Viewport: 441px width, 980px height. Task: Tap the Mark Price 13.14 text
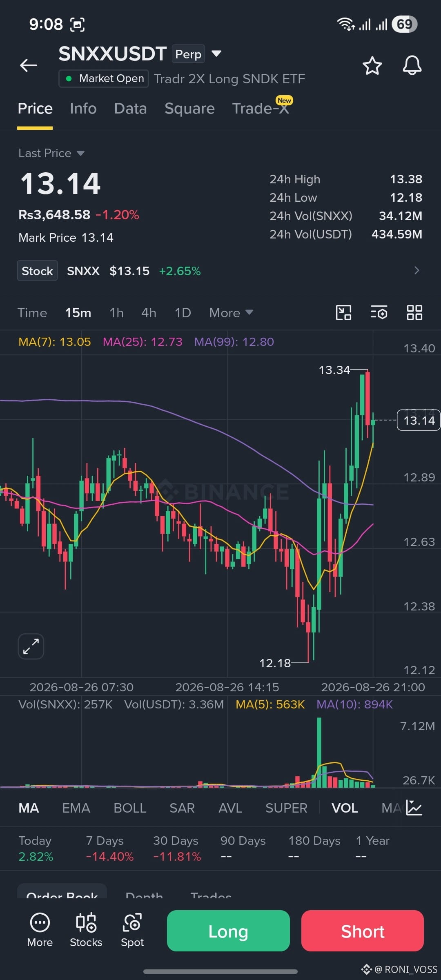[66, 238]
